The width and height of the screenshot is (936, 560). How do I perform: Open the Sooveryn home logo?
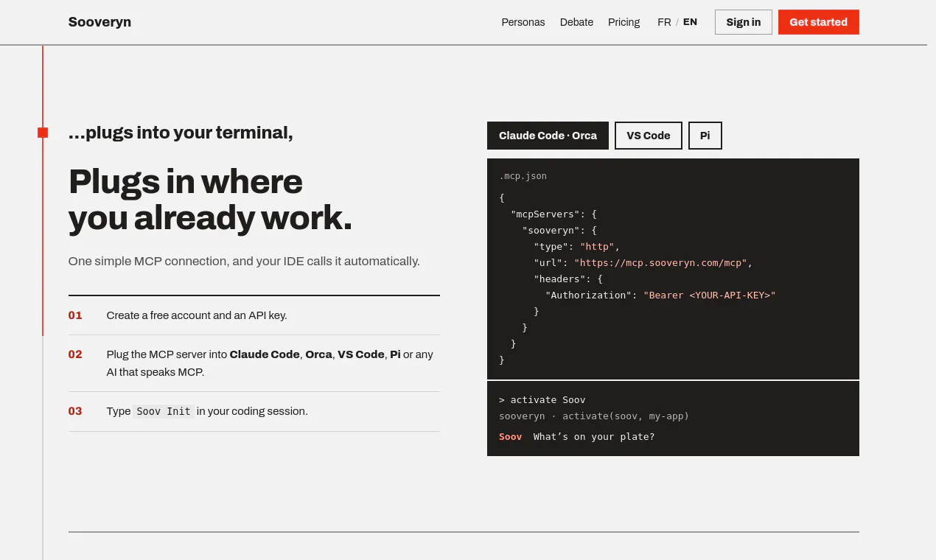point(99,22)
